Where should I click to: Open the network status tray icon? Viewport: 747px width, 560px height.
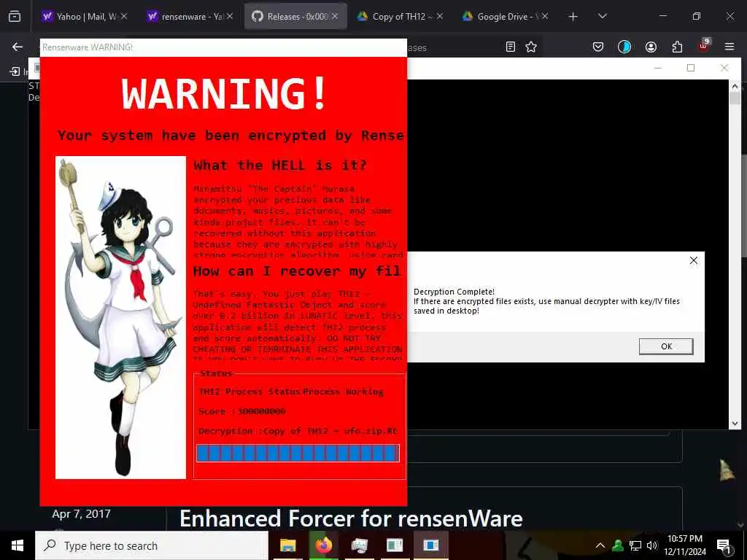pyautogui.click(x=635, y=545)
